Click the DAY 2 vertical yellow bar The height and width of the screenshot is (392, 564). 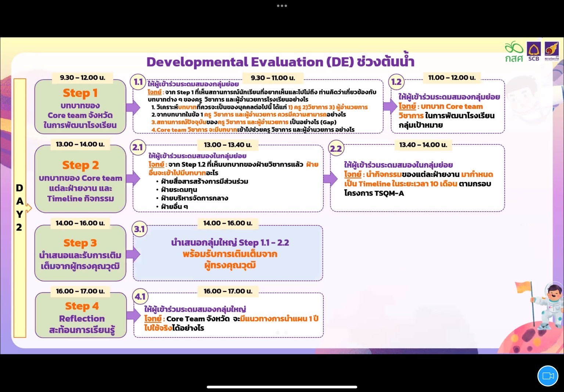(x=20, y=208)
